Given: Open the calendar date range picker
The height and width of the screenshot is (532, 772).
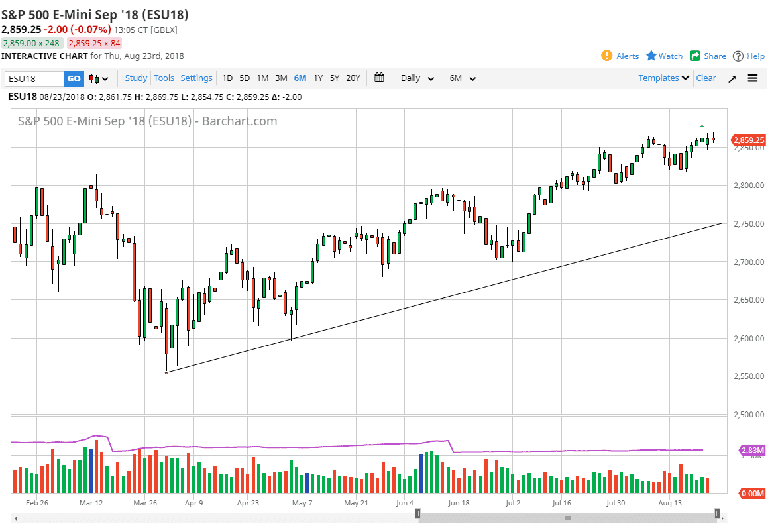Looking at the screenshot, I should [x=379, y=78].
